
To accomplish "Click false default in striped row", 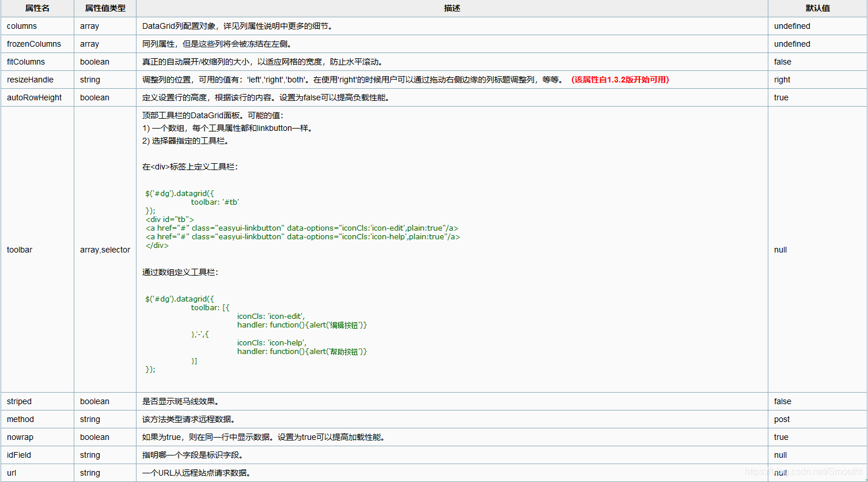I will [x=783, y=401].
